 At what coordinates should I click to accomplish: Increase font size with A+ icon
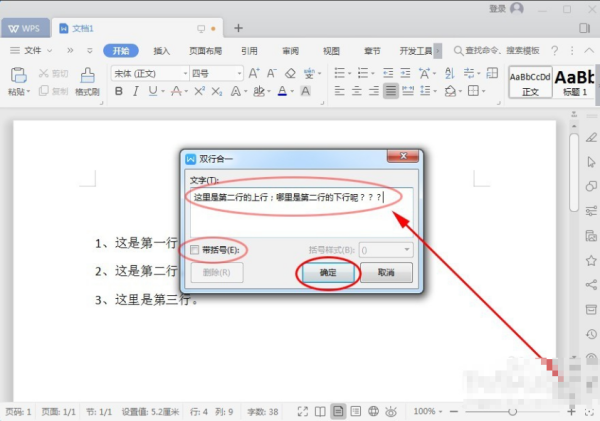tap(254, 73)
